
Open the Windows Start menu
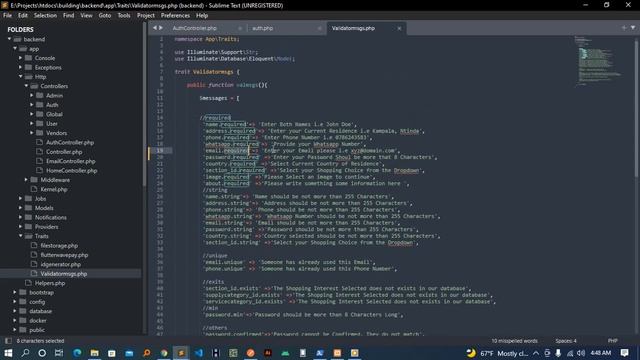[8, 353]
